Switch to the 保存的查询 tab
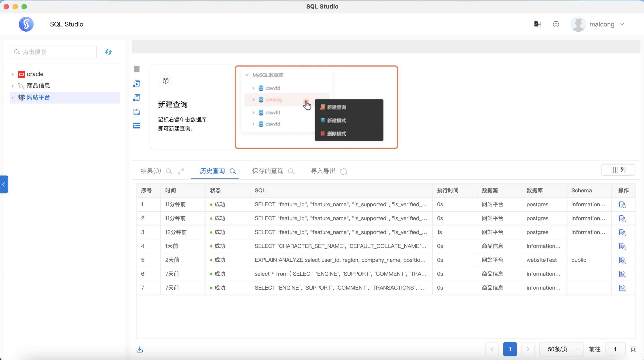Viewport: 644px width, 360px height. (x=268, y=171)
